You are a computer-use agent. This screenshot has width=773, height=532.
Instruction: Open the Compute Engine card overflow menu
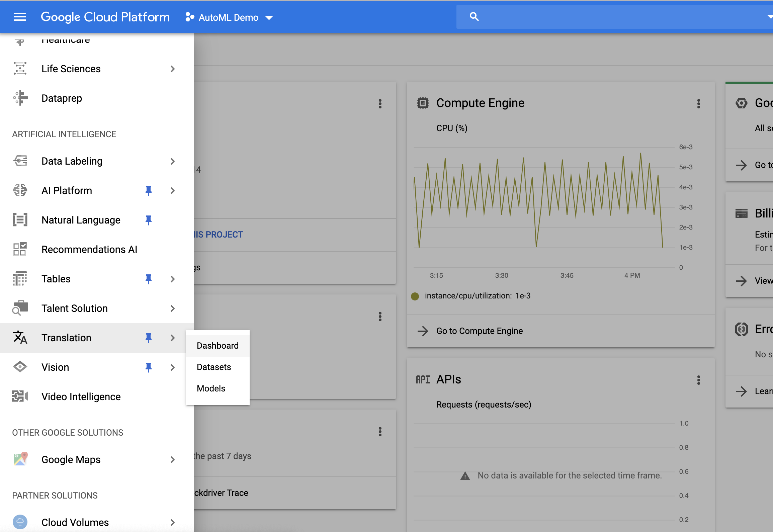[698, 104]
